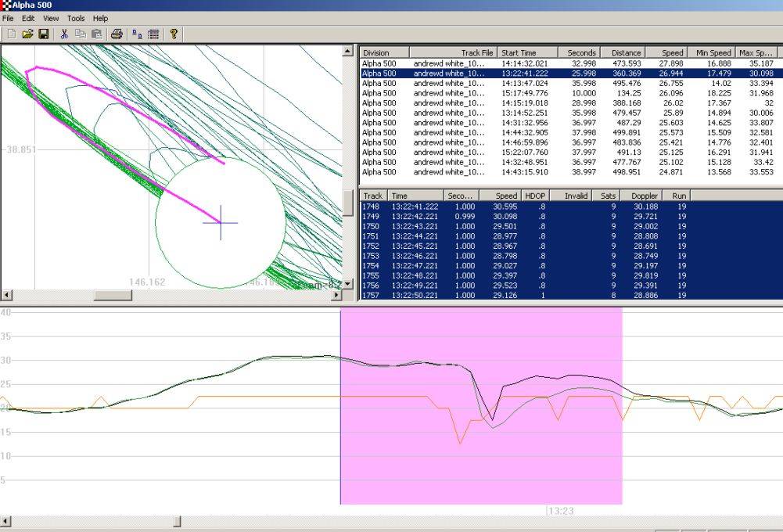This screenshot has height=532, width=783.
Task: Click the Paste clipboard icon
Action: [x=96, y=34]
